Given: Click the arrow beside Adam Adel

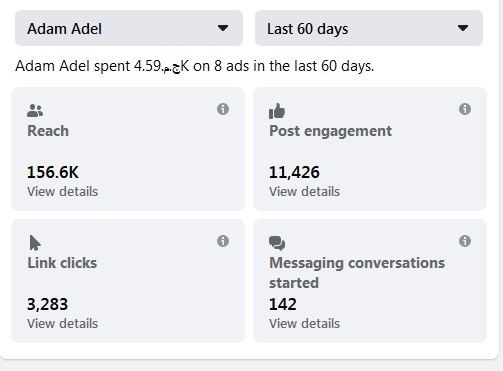Looking at the screenshot, I should pos(223,28).
